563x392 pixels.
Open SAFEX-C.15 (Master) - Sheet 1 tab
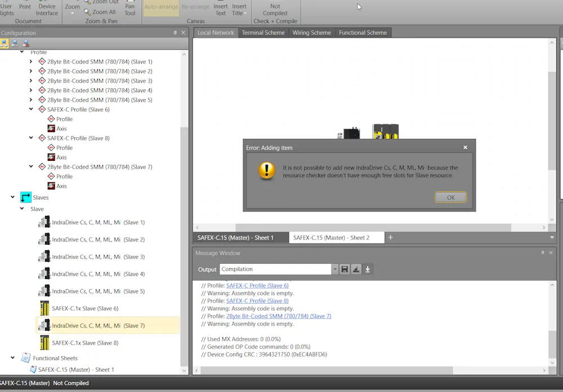pyautogui.click(x=241, y=237)
